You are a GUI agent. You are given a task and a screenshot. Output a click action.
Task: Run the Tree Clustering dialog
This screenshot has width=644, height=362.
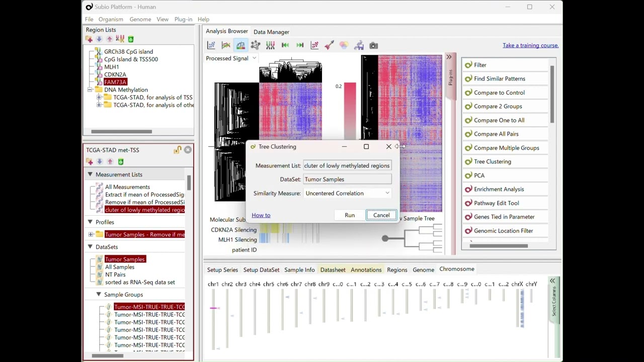[x=350, y=215]
